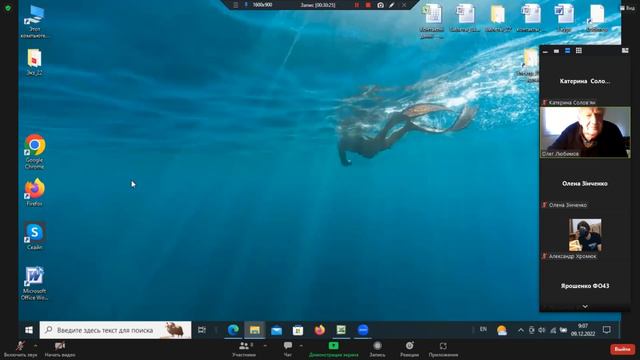Open Task View on taskbar

pos(202,330)
